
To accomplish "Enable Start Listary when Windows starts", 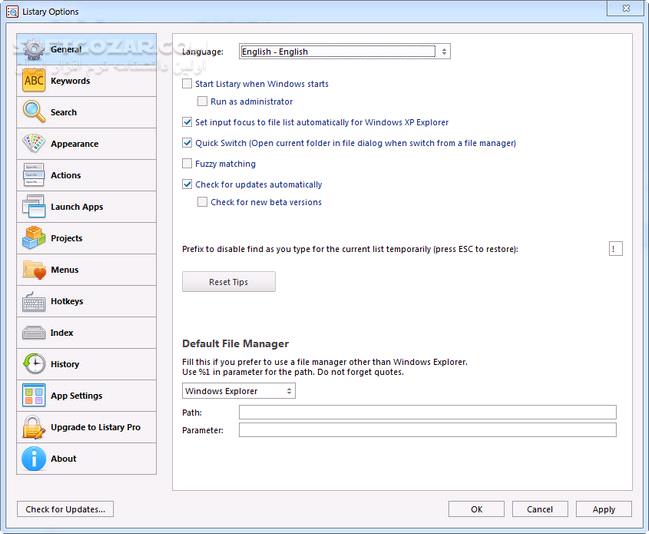I will [x=187, y=84].
